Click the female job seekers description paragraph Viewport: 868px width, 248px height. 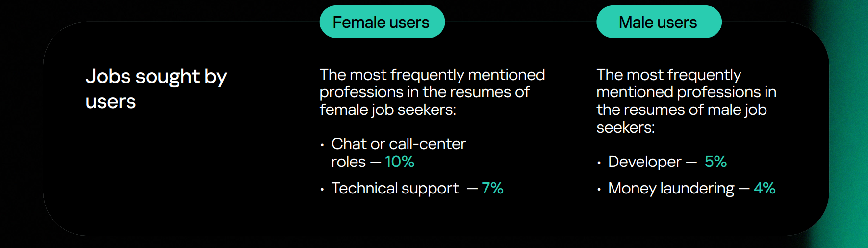pos(432,92)
